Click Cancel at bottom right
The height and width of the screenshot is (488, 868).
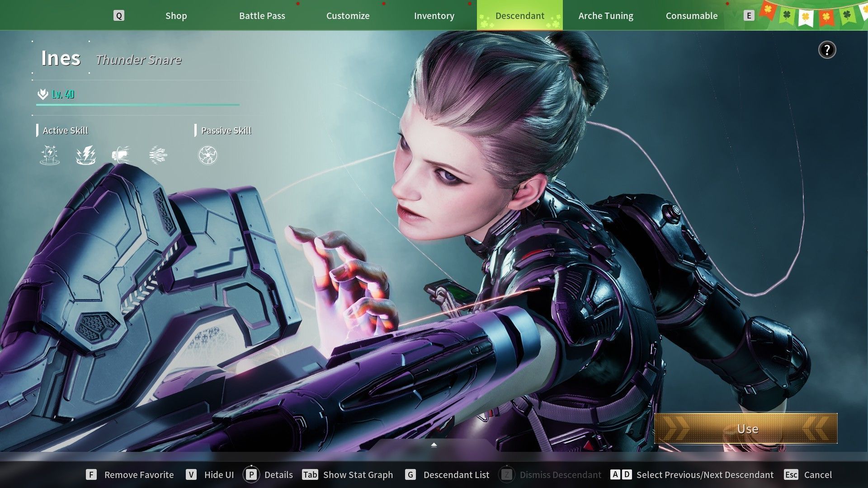click(808, 475)
